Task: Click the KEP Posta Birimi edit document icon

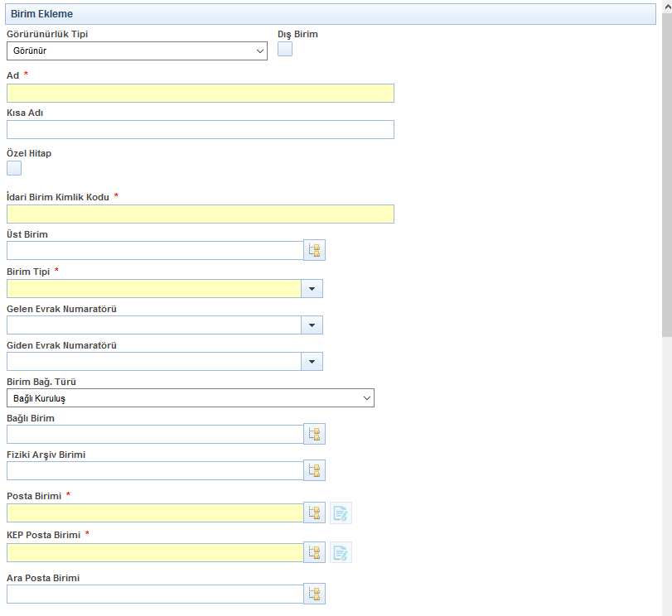Action: [x=341, y=553]
